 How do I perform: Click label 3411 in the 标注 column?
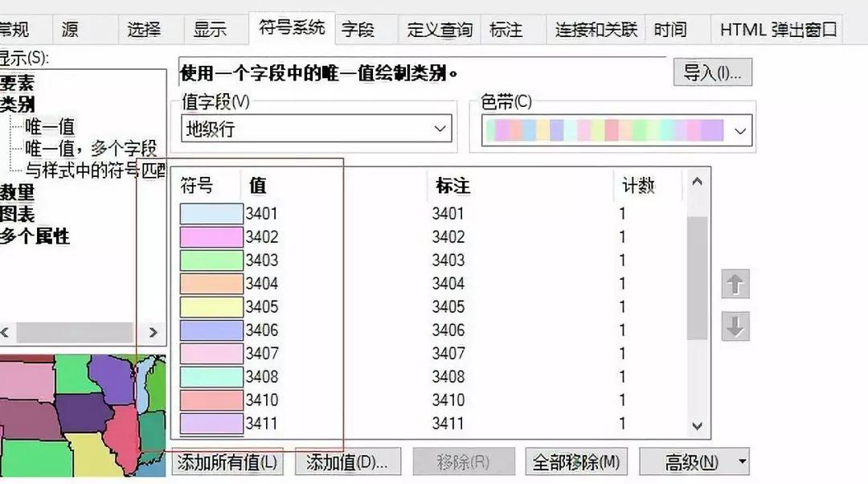(x=448, y=423)
